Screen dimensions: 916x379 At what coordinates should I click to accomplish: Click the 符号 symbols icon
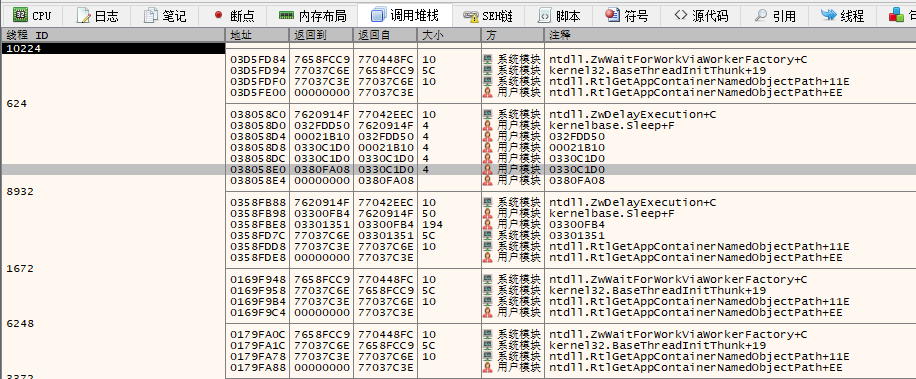pos(612,15)
